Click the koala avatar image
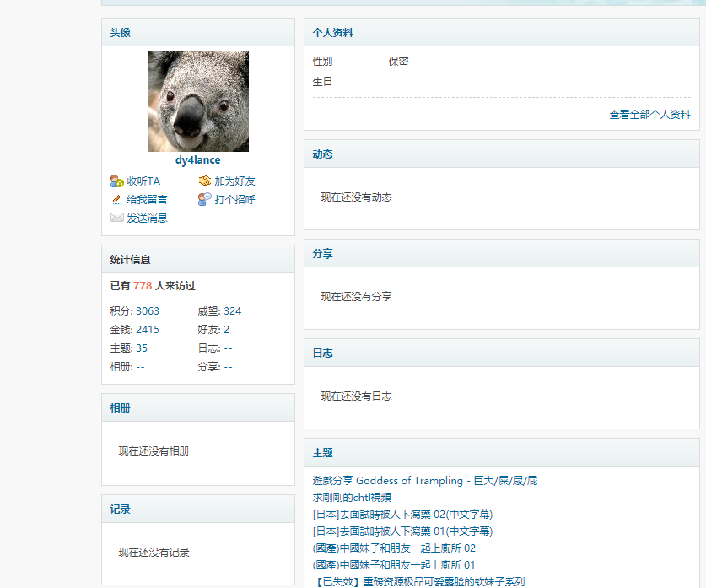The image size is (706, 588). tap(197, 100)
